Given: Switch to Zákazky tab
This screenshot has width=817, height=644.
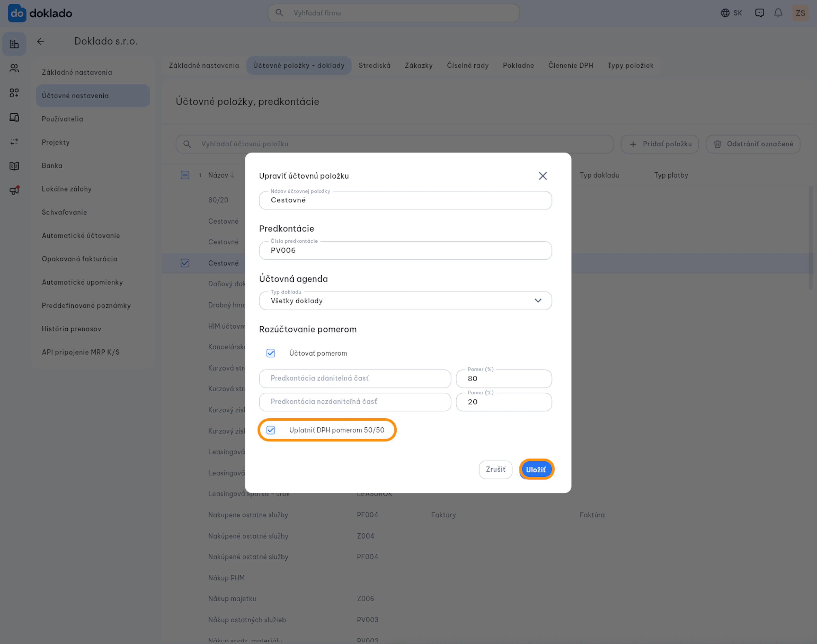Looking at the screenshot, I should click(x=419, y=66).
